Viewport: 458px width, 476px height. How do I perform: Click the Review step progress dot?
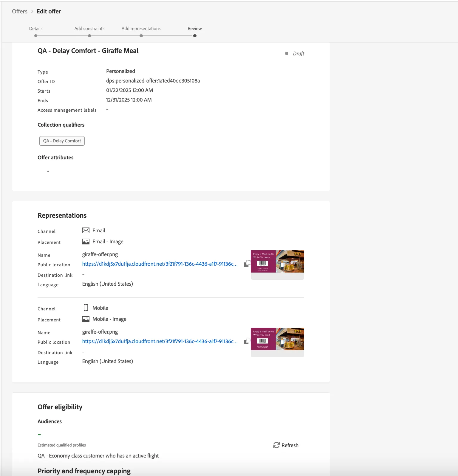pos(195,36)
